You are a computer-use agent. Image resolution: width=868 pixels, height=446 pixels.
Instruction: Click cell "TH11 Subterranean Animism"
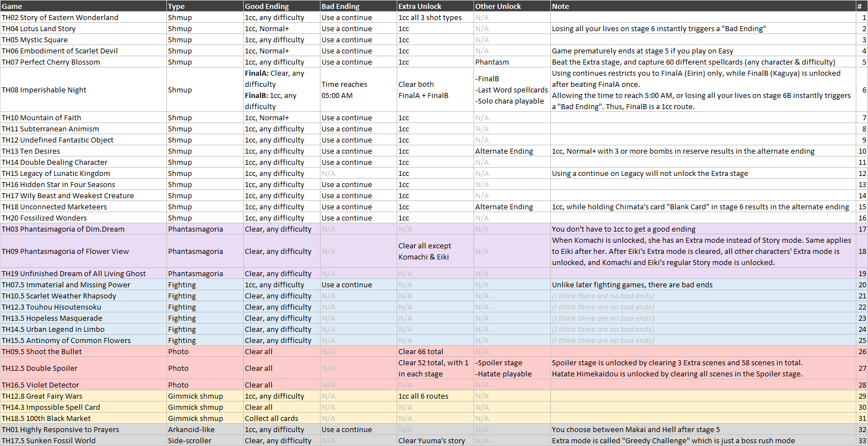coord(83,129)
